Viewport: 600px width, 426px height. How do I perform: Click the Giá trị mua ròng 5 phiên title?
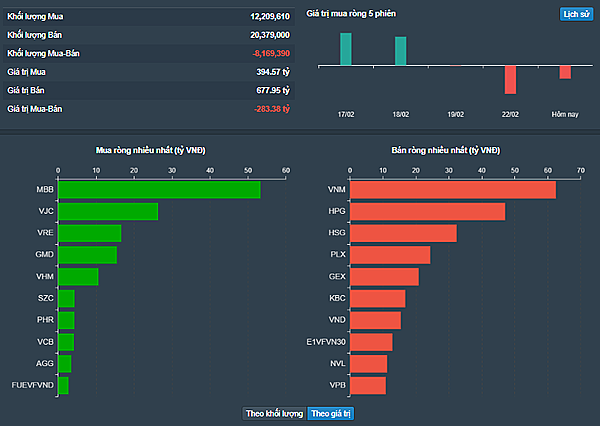click(x=351, y=14)
